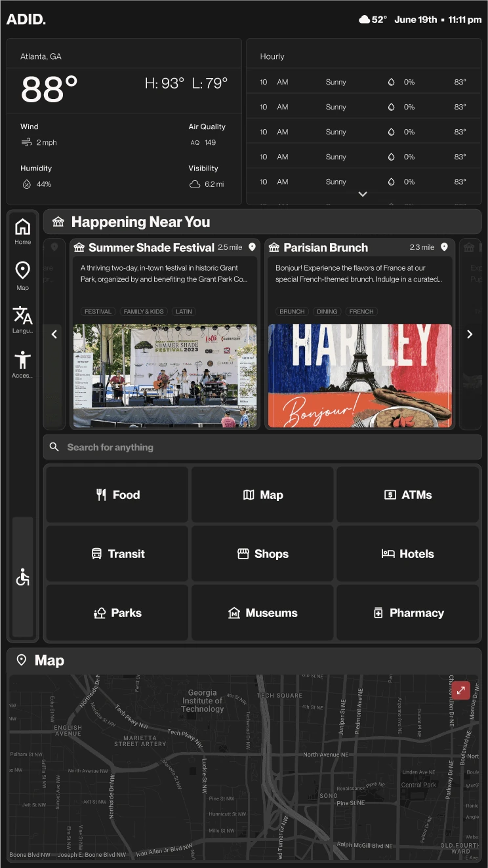Viewport: 488px width, 868px height.
Task: Browse the Shops category
Action: click(x=262, y=554)
